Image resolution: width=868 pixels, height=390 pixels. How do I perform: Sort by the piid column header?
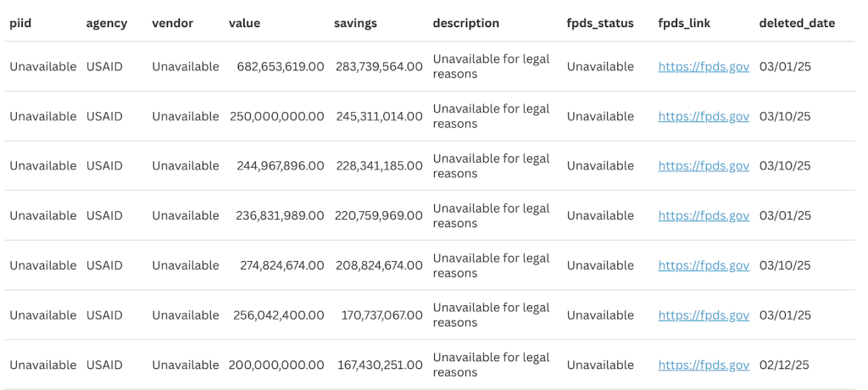20,23
